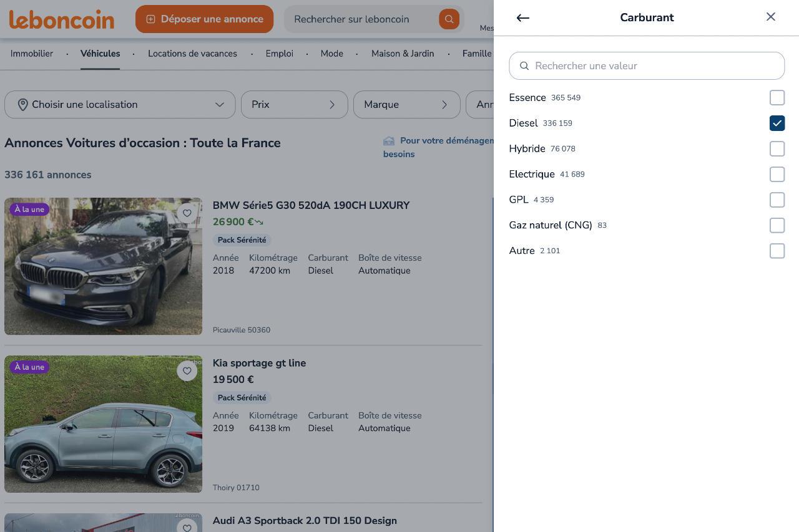Open the Choisir une localisation dropdown

(120, 105)
